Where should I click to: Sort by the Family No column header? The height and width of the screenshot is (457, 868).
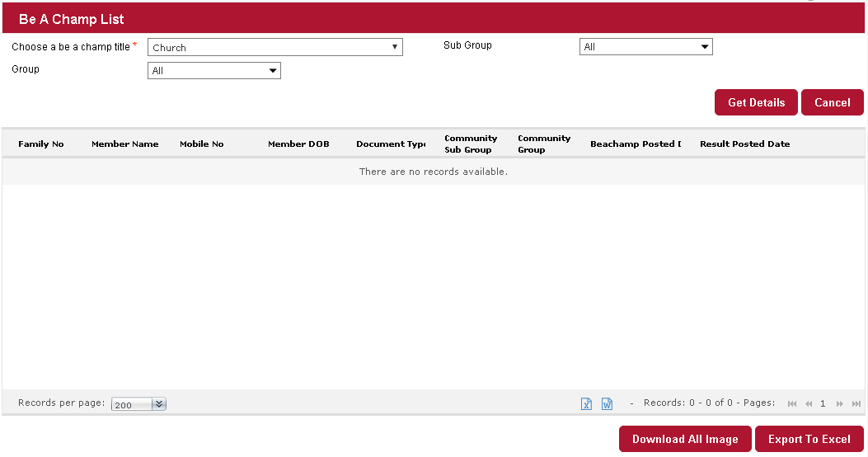click(x=41, y=144)
